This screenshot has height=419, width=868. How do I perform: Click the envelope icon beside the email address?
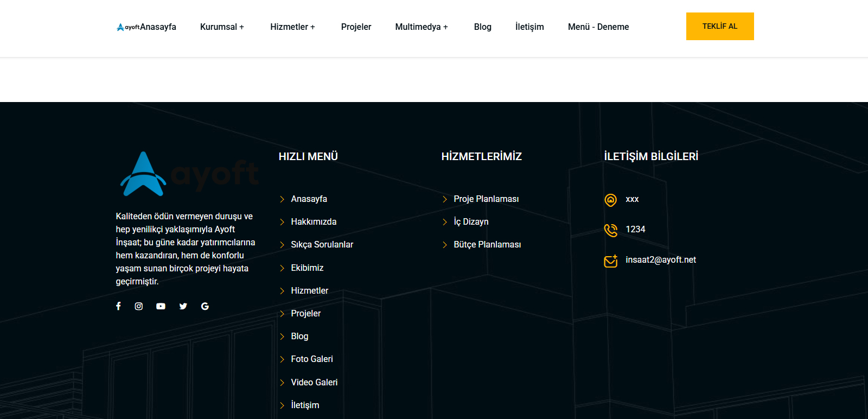point(610,261)
